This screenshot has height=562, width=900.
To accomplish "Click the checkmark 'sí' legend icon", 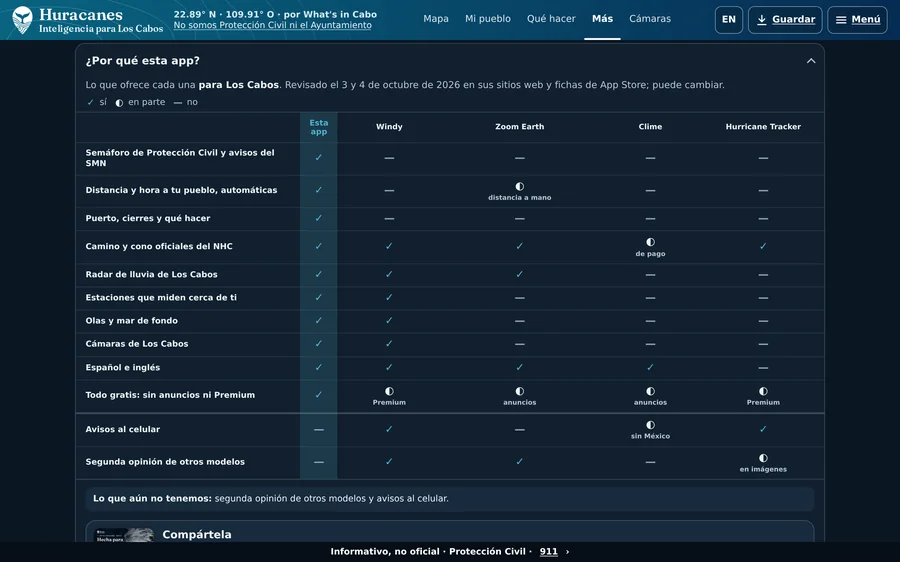I will (x=90, y=102).
